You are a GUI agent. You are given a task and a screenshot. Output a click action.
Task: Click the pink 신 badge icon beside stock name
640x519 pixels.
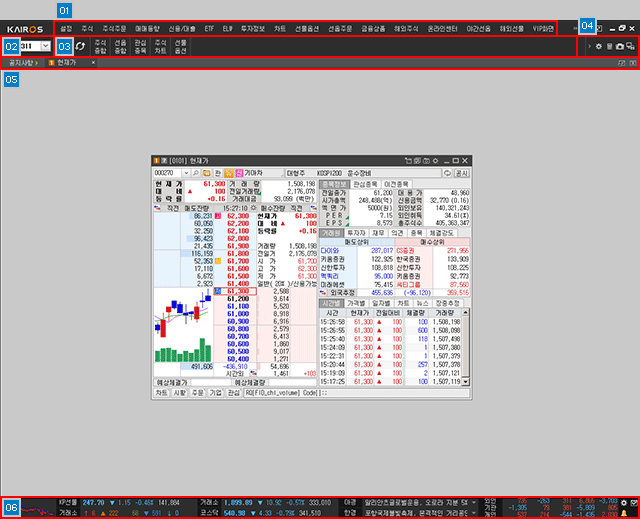pyautogui.click(x=239, y=173)
